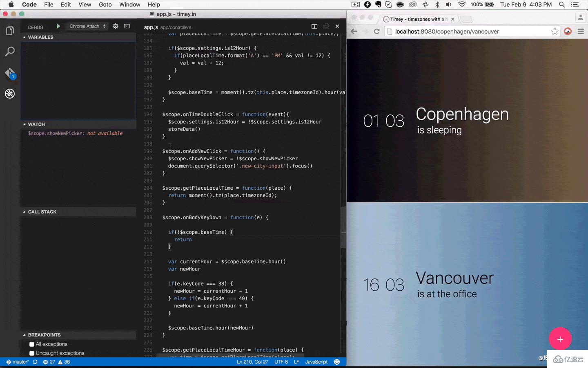Click line 199 $scope.onAddNewClick code
The image size is (588, 368).
click(214, 151)
